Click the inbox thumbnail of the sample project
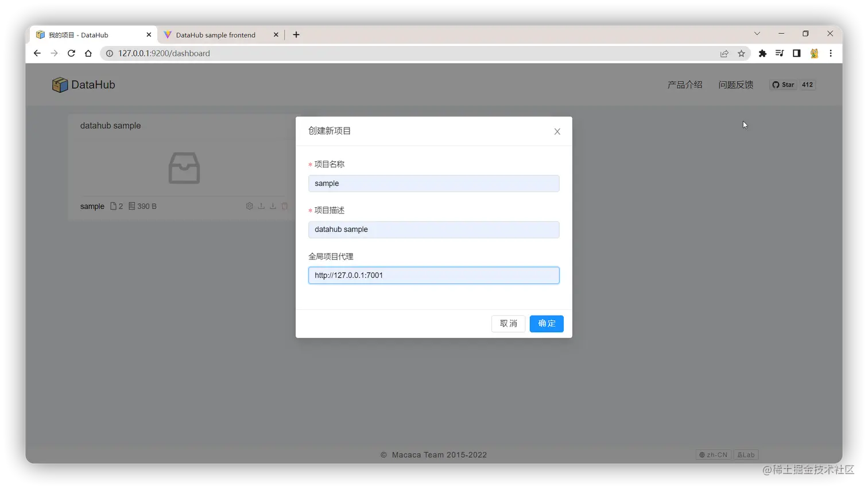 [184, 168]
